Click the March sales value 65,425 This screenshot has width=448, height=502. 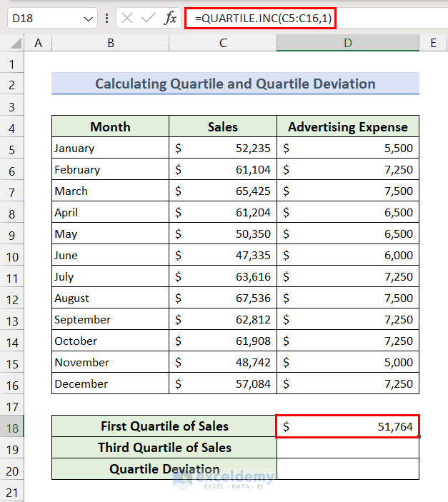pos(223,191)
